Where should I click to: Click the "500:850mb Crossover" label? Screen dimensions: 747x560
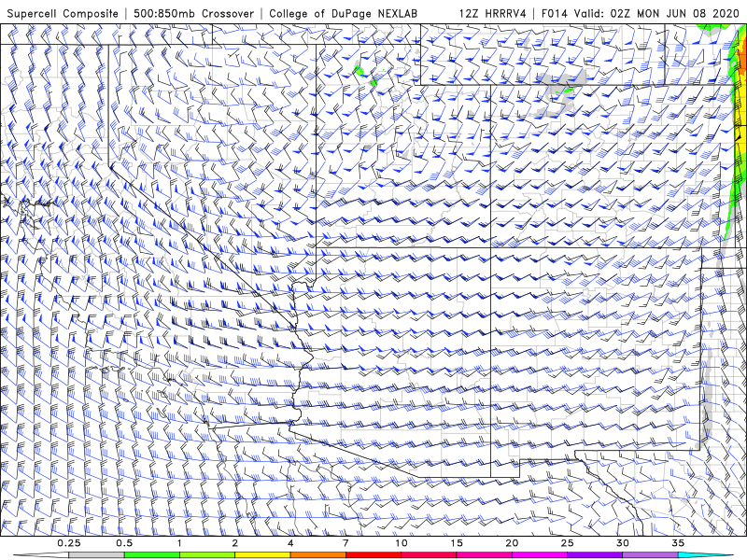tap(193, 13)
